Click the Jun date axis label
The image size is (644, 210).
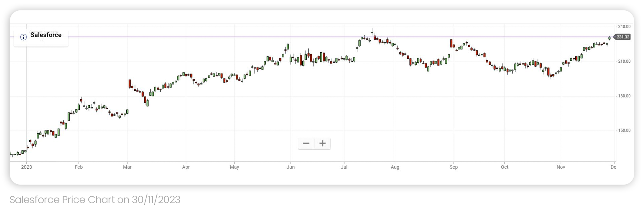(x=291, y=167)
